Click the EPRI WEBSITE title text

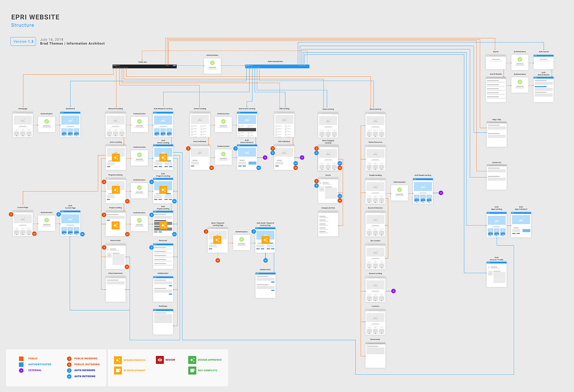click(x=35, y=17)
